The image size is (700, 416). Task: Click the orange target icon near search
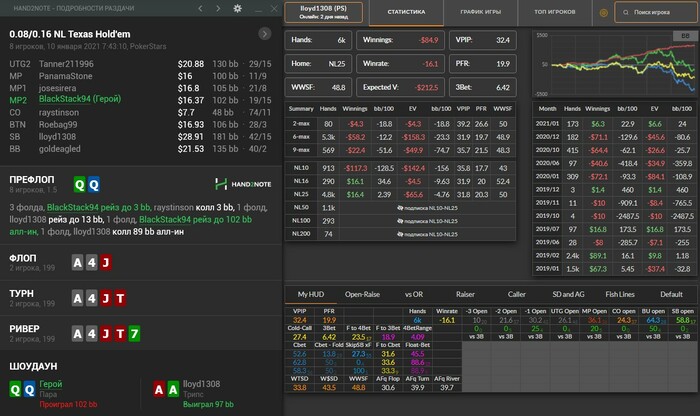click(603, 12)
